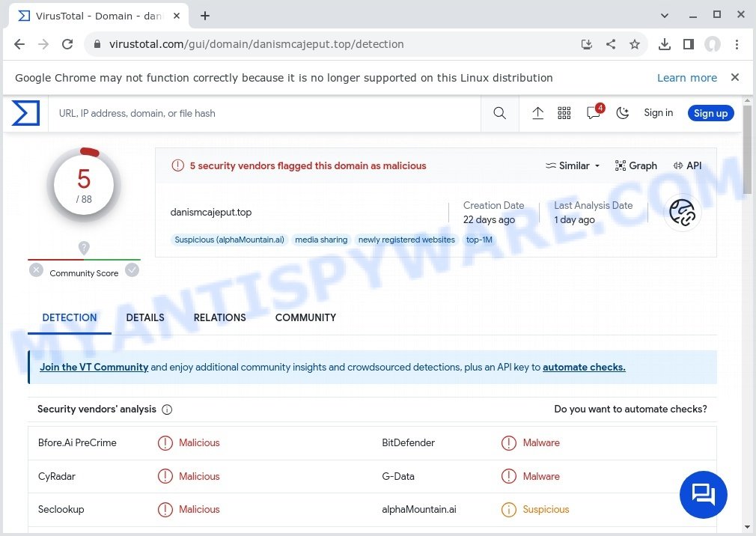756x536 pixels.
Task: Click the address bar URL
Action: tap(257, 44)
